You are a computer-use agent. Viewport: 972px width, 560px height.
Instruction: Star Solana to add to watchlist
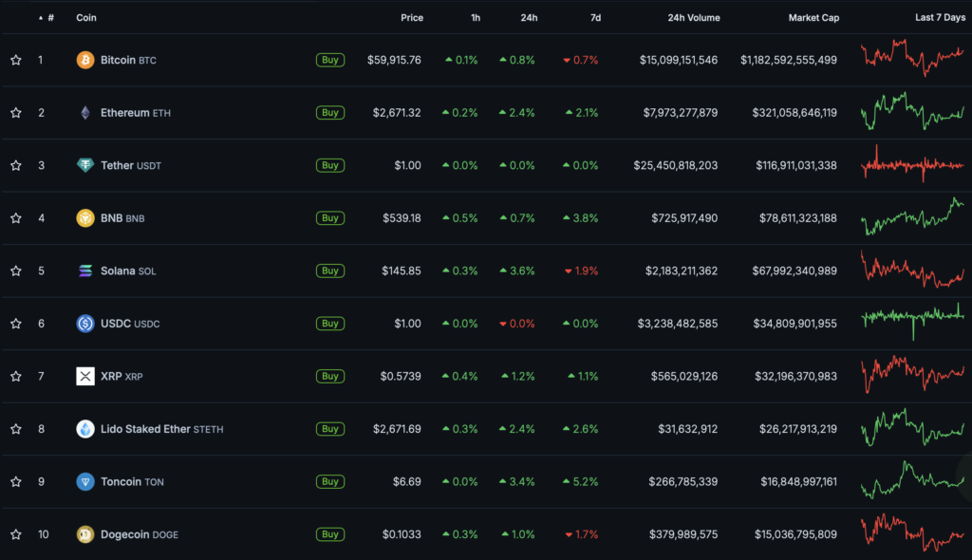[16, 271]
